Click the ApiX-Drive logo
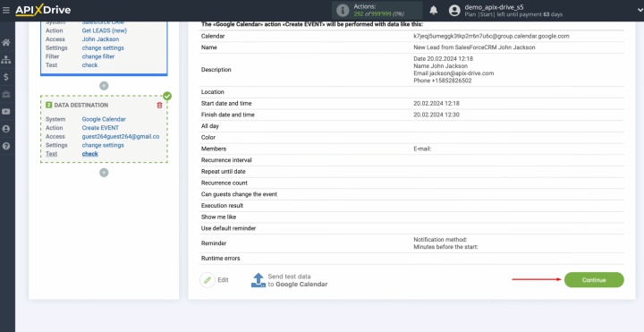Screen dimensions: 644x332 click(x=43, y=10)
